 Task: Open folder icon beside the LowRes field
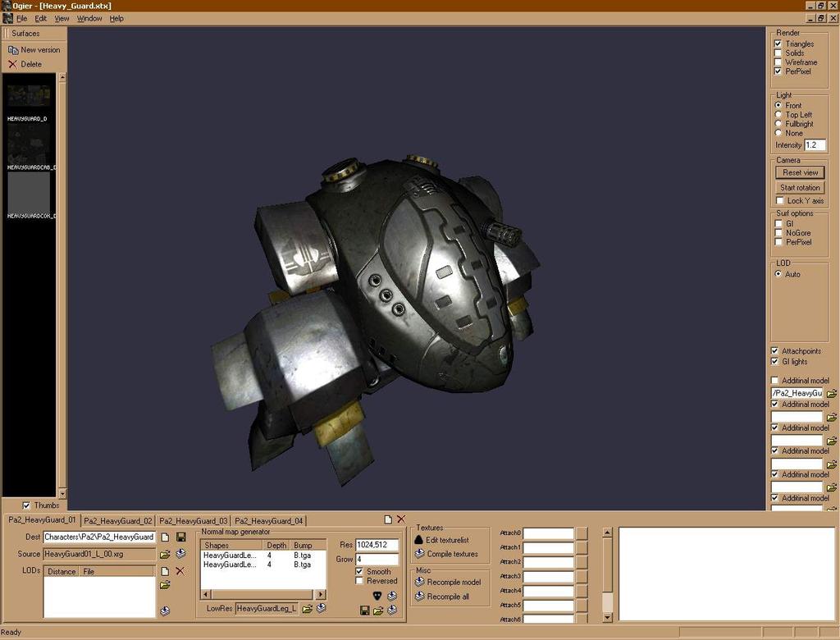(x=307, y=609)
